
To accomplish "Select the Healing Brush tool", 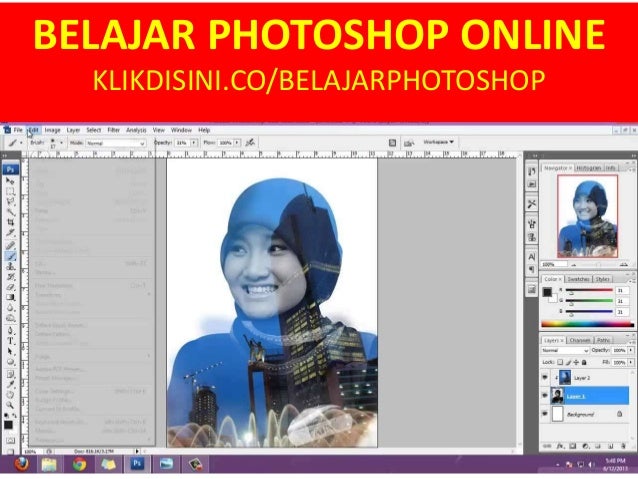I will tap(11, 245).
